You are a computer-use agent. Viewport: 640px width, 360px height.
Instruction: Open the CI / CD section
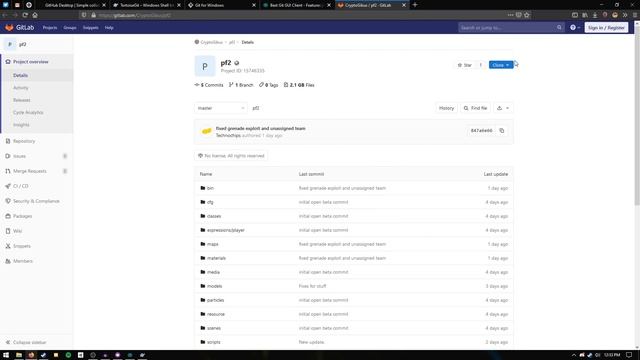[x=21, y=186]
